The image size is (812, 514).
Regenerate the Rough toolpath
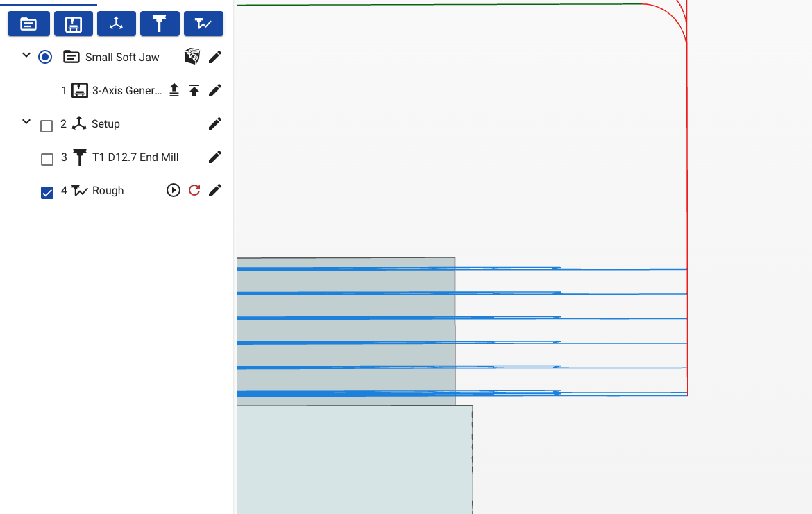(x=194, y=190)
